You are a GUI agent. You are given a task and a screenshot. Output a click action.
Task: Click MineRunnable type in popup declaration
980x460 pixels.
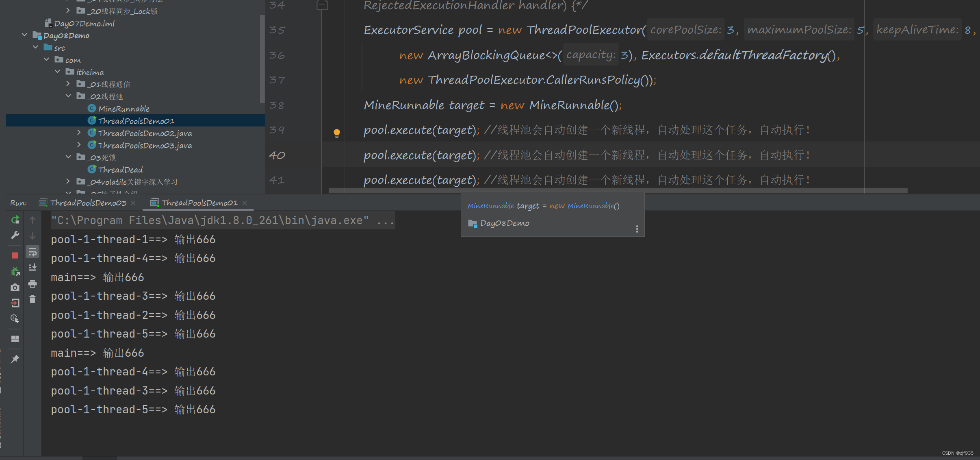(491, 206)
